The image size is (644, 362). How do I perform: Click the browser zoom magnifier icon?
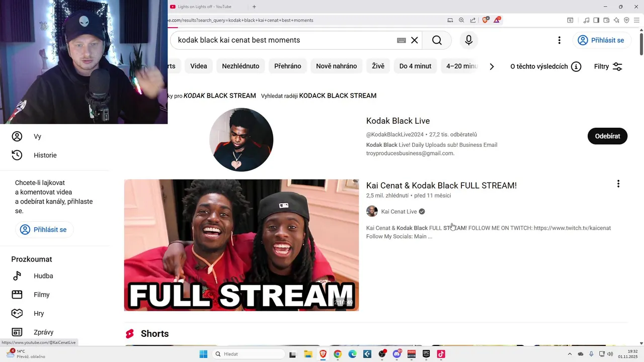[x=461, y=20]
